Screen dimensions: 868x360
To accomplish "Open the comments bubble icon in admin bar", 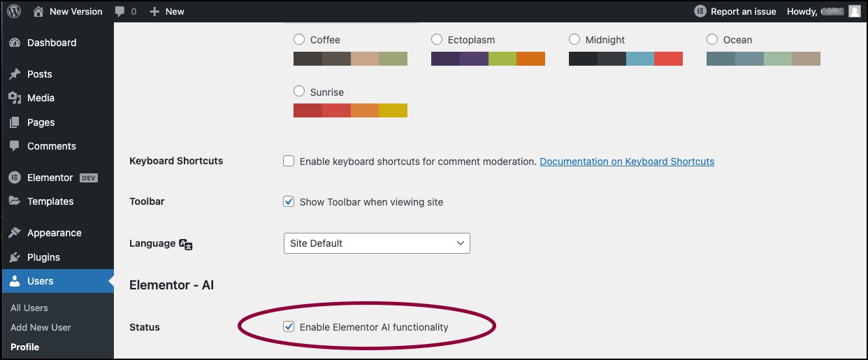I will pyautogui.click(x=120, y=11).
